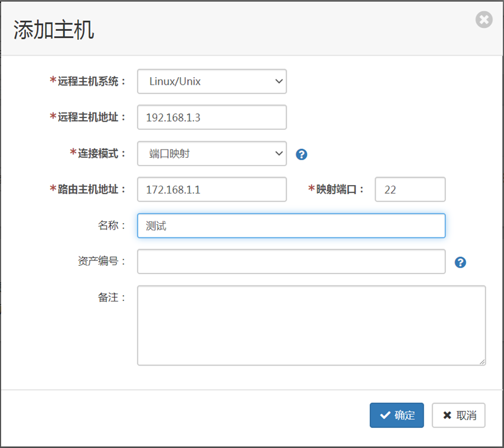Click the 映射端口 field containing 22
504x448 pixels.
coord(410,189)
